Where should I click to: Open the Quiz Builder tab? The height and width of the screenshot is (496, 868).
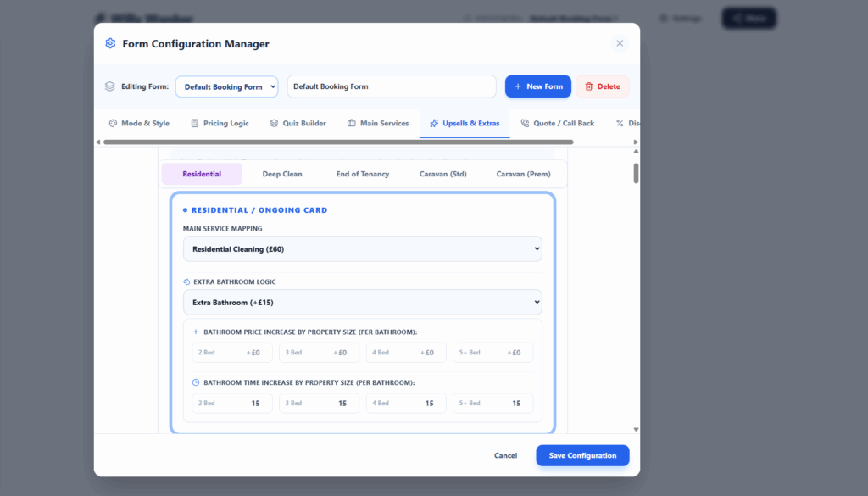(298, 124)
